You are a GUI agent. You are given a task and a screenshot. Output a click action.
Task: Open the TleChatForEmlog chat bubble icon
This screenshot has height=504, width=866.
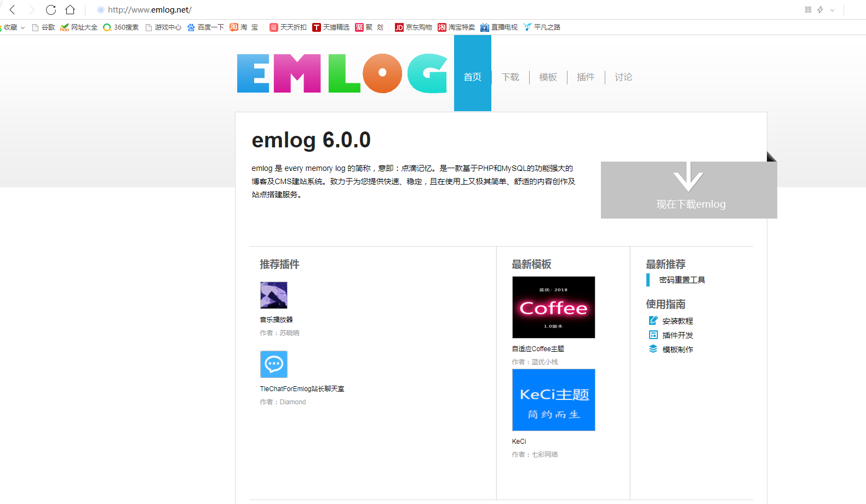(x=273, y=364)
